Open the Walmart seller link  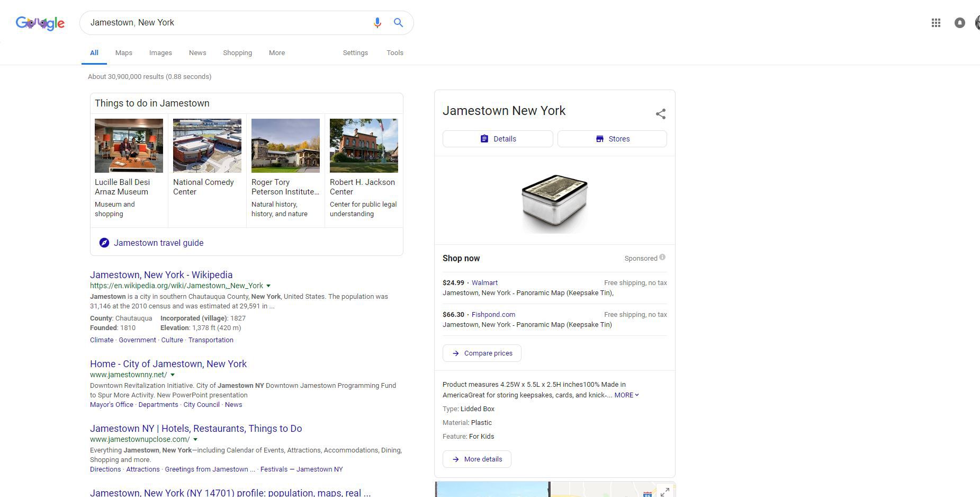(x=484, y=283)
